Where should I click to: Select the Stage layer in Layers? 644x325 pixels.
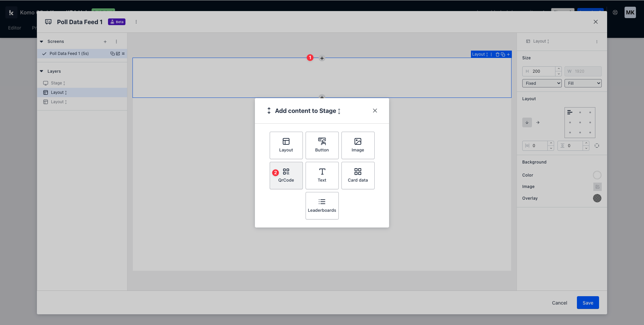56,83
